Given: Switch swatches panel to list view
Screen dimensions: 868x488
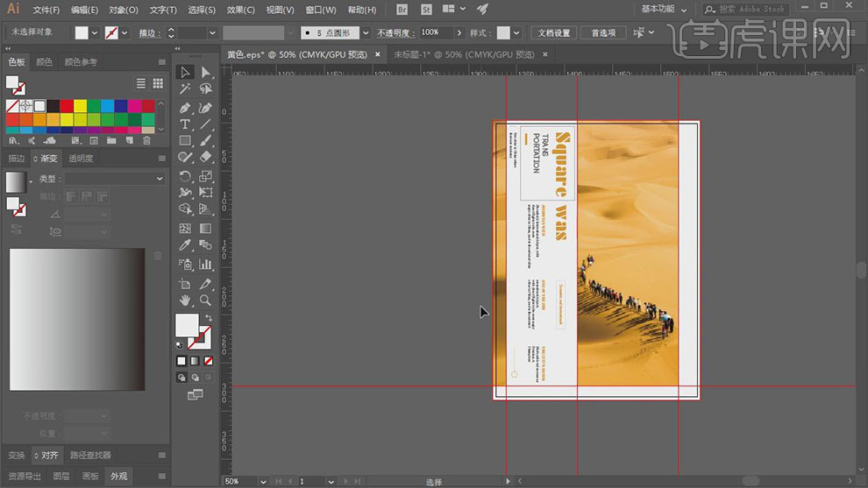Looking at the screenshot, I should [141, 83].
